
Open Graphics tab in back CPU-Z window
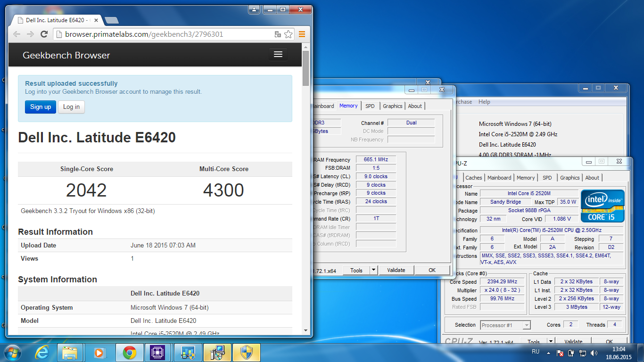(x=392, y=106)
